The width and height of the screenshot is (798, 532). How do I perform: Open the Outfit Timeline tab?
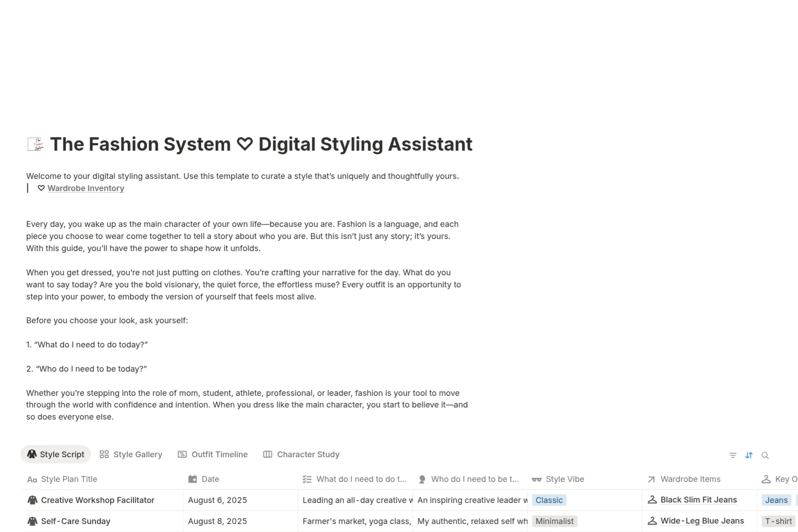tap(213, 454)
